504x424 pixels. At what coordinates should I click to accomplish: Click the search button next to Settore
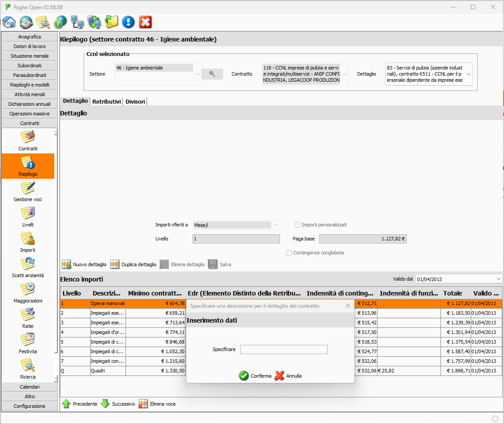[212, 74]
